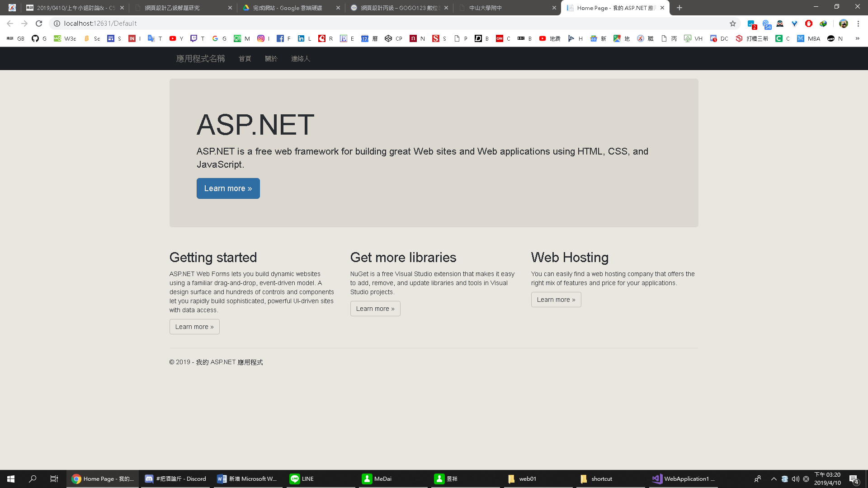This screenshot has width=868, height=488.
Task: Switch to Microsoft Word in the taskbar
Action: pyautogui.click(x=248, y=479)
